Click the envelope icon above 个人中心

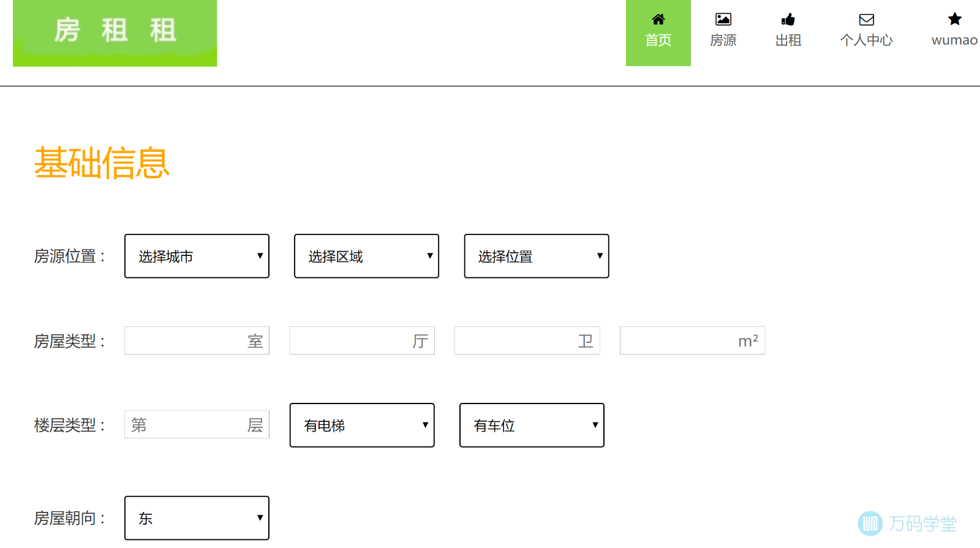866,20
